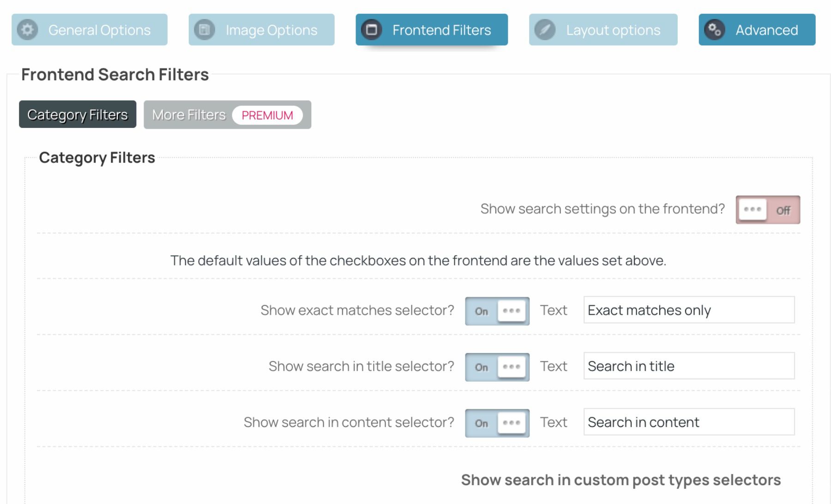The image size is (831, 504).
Task: Select the Category Filters tab
Action: pos(77,114)
